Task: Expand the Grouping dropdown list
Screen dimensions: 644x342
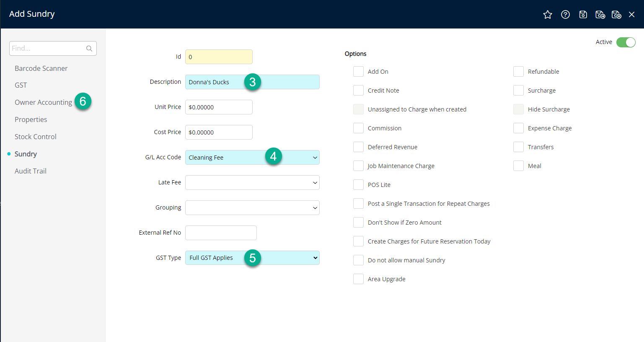Action: click(315, 208)
